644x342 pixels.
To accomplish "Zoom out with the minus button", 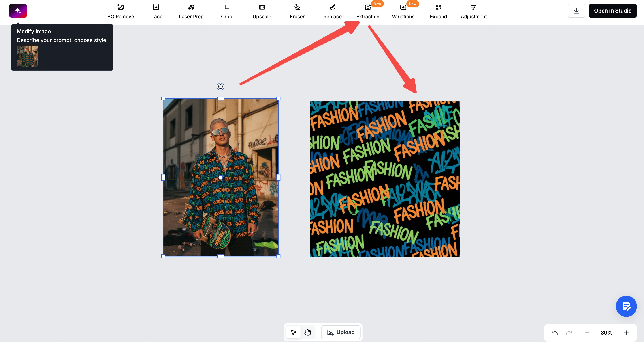I will coord(587,333).
